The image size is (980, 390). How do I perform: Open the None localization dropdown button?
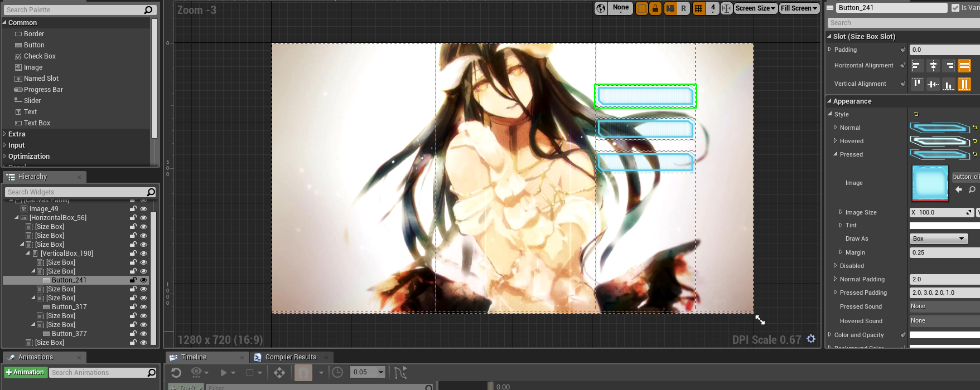(620, 8)
